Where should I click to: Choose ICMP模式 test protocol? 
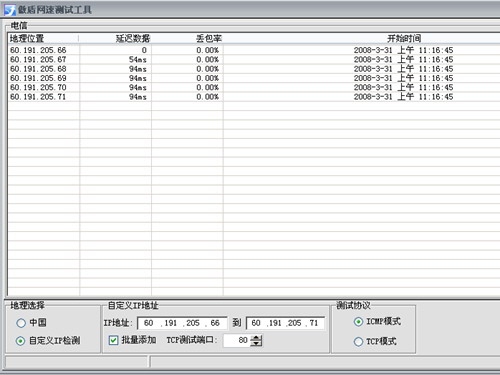[358, 322]
